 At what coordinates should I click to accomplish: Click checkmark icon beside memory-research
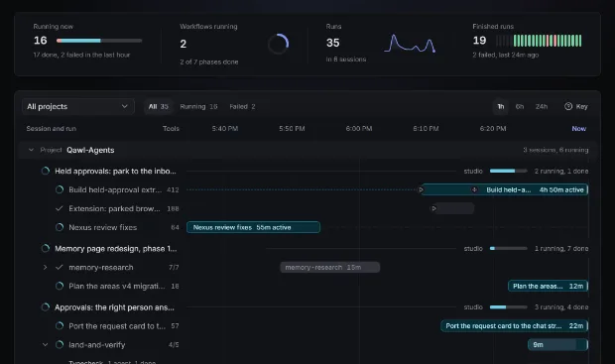[x=60, y=268]
